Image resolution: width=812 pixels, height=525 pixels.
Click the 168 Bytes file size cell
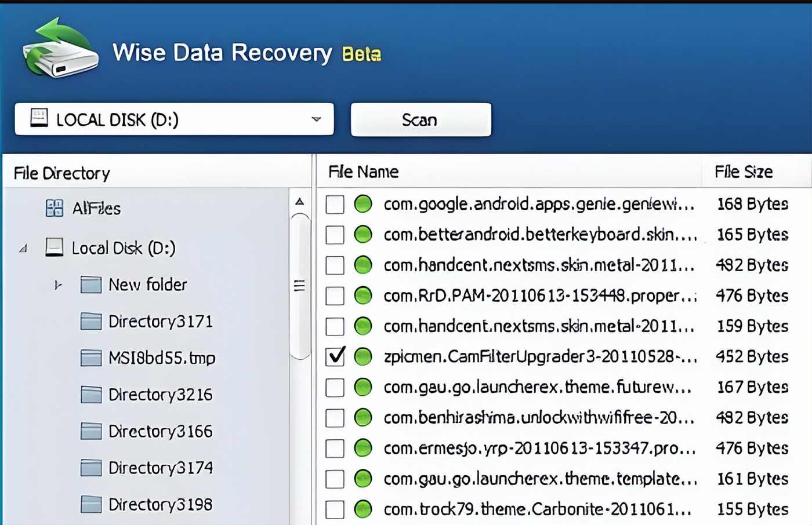pos(753,204)
